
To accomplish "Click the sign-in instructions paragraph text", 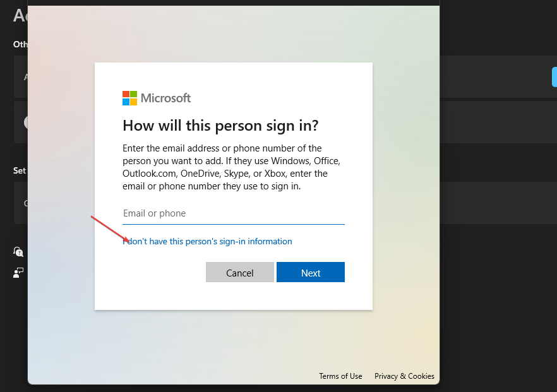I will coord(231,167).
